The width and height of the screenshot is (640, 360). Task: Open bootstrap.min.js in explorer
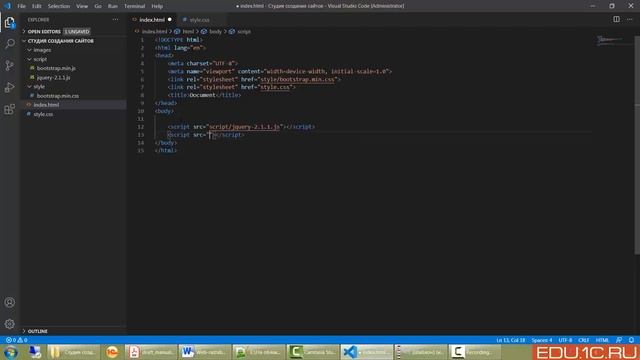[x=56, y=68]
